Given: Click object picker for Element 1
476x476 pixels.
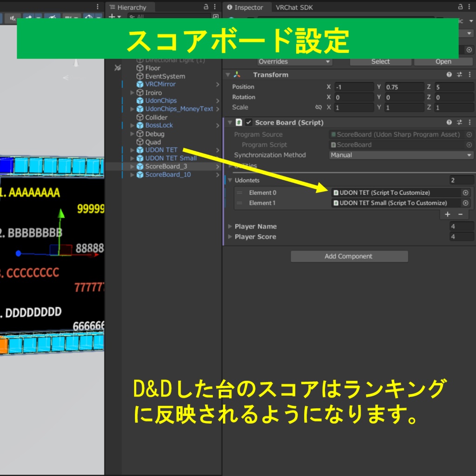Looking at the screenshot, I should [x=465, y=203].
